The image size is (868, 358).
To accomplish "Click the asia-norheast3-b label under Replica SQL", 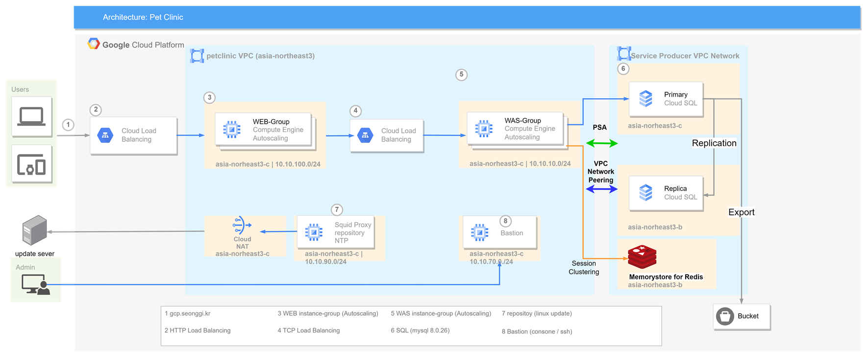I will pos(655,227).
